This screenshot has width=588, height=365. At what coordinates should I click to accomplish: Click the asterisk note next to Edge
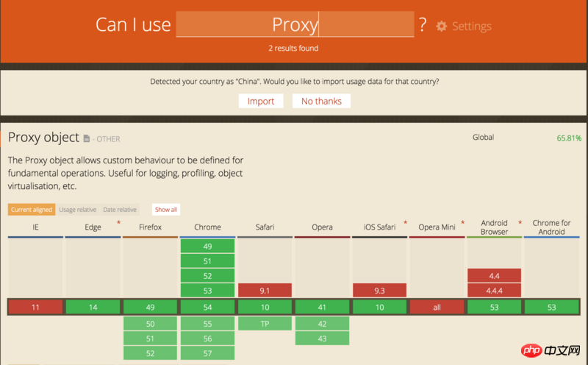[117, 222]
